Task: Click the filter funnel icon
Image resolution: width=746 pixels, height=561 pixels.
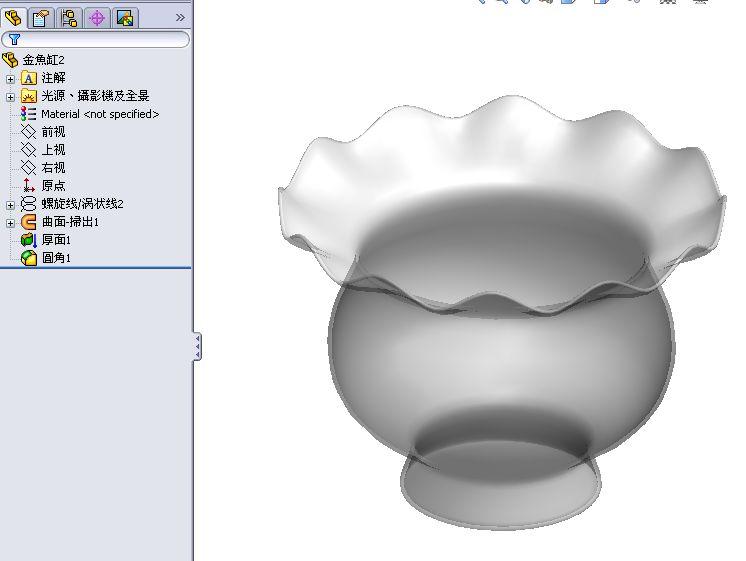Action: tap(15, 39)
